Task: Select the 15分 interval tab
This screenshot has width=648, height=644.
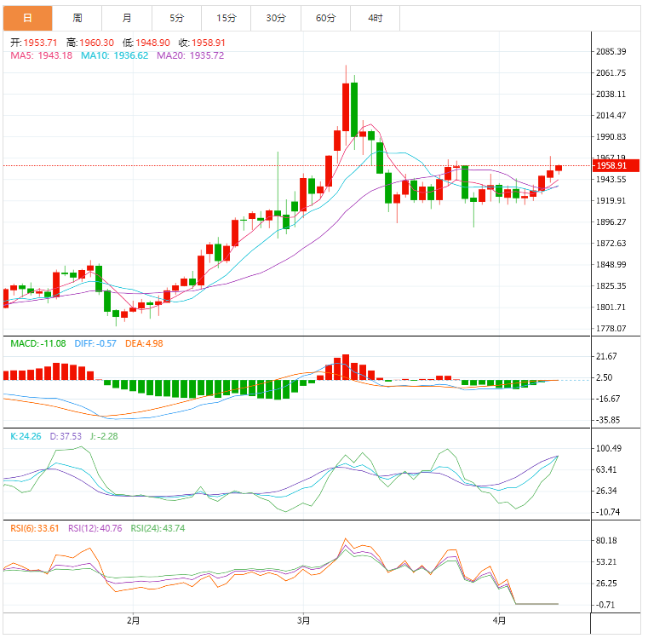Action: (227, 18)
